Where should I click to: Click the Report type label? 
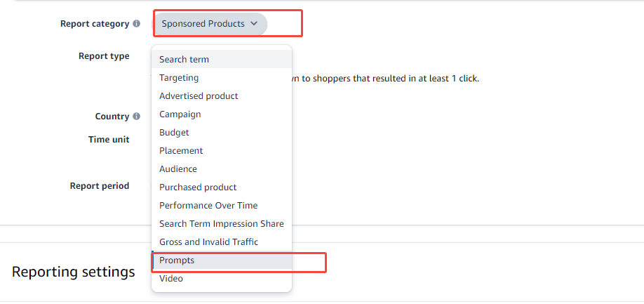(104, 56)
